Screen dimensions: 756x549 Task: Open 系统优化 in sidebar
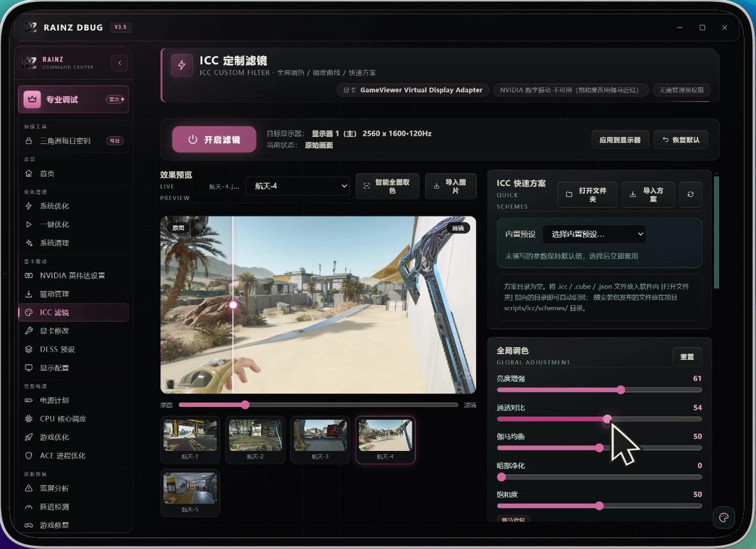point(73,206)
